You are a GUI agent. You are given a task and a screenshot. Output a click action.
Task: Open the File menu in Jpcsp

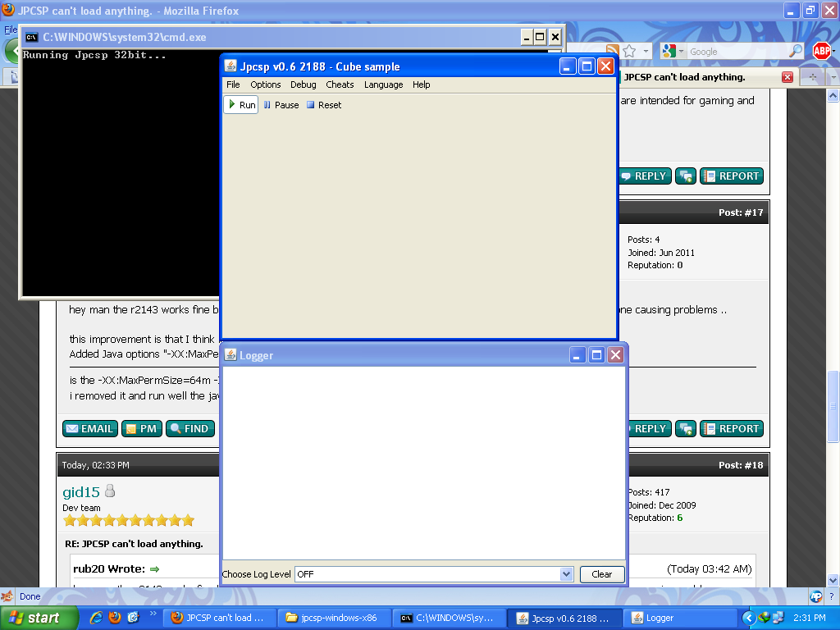point(233,84)
